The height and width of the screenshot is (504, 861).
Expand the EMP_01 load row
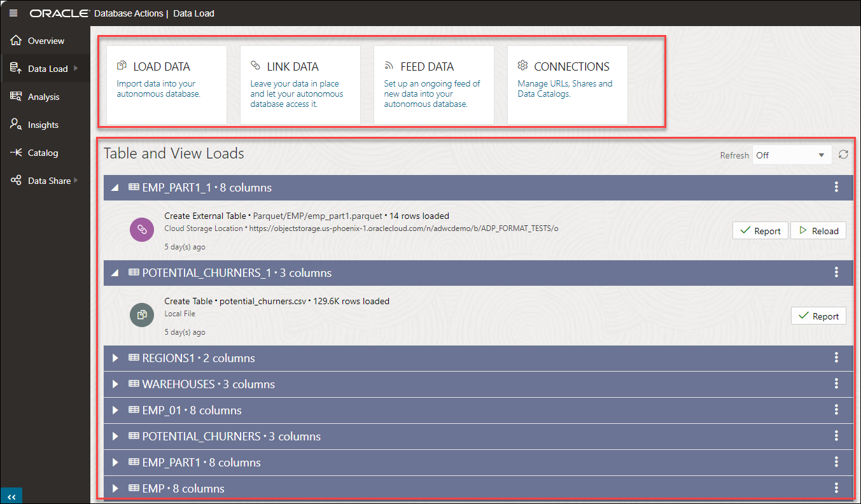pos(115,410)
